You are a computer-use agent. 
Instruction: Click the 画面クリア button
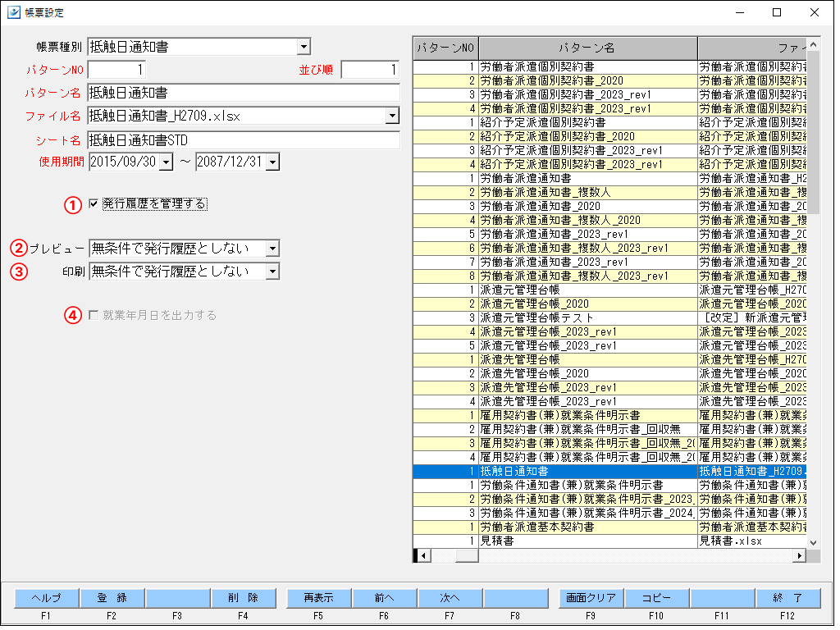point(591,597)
